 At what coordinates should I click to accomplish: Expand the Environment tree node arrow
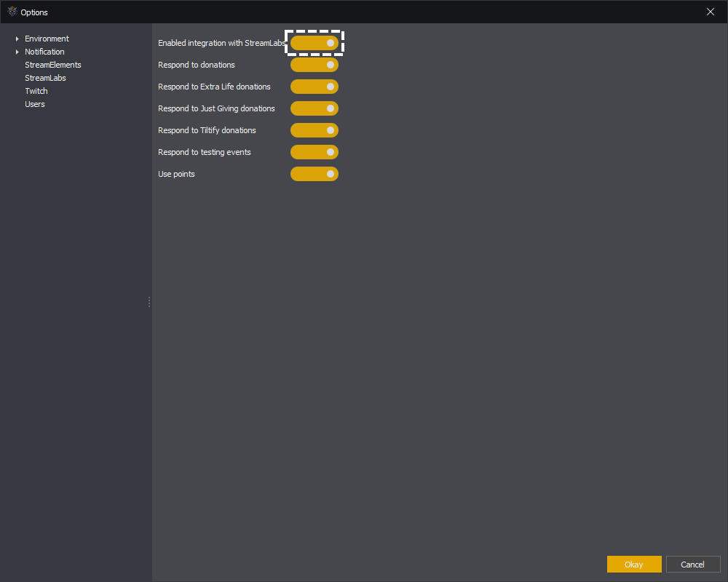17,39
